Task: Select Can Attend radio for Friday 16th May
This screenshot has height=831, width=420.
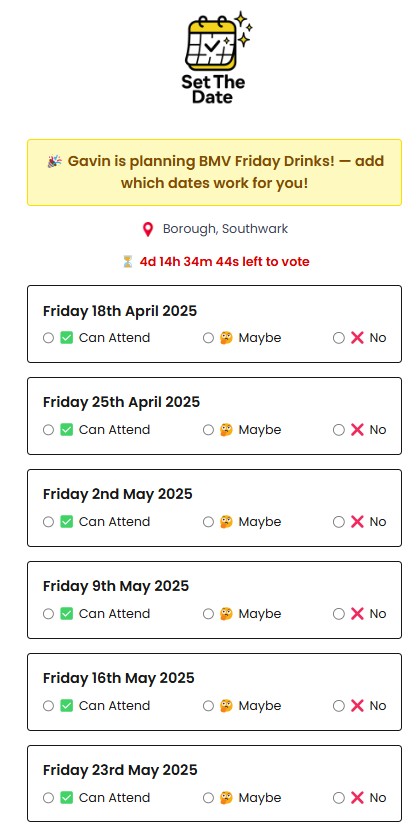Action: click(x=48, y=706)
